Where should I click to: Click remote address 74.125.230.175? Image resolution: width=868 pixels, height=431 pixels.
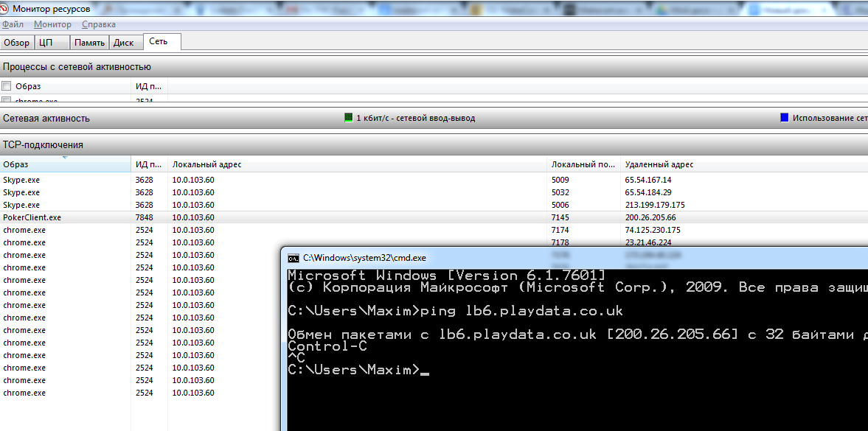[653, 230]
